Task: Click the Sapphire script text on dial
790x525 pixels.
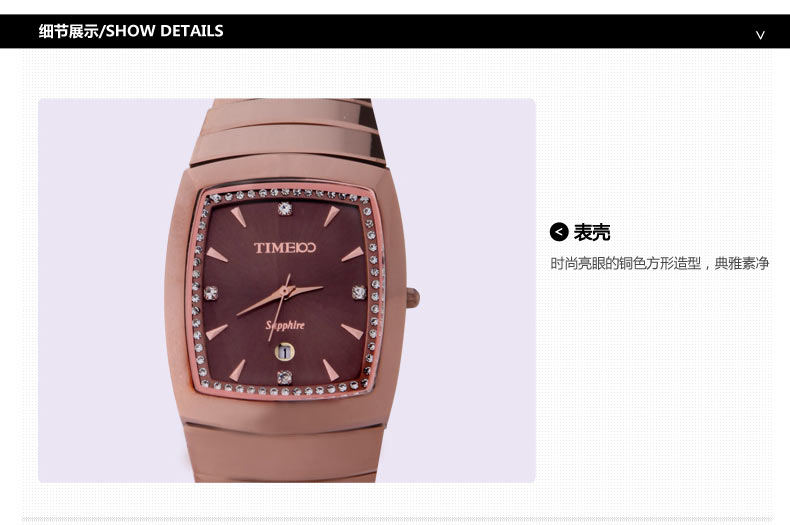Action: click(x=285, y=325)
